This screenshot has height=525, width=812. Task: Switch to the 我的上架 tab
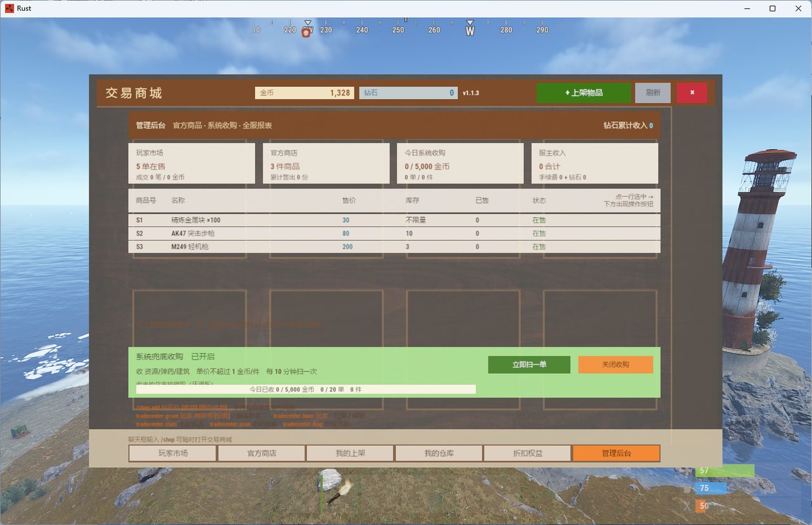click(350, 453)
